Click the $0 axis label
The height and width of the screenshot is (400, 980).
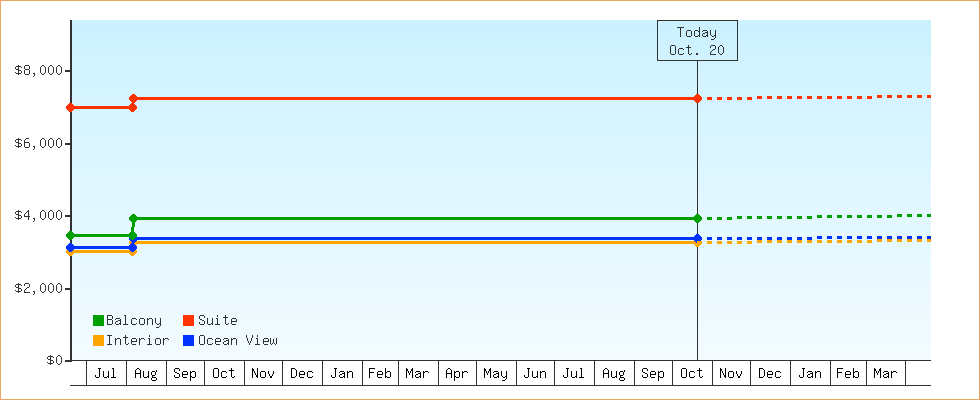(54, 360)
